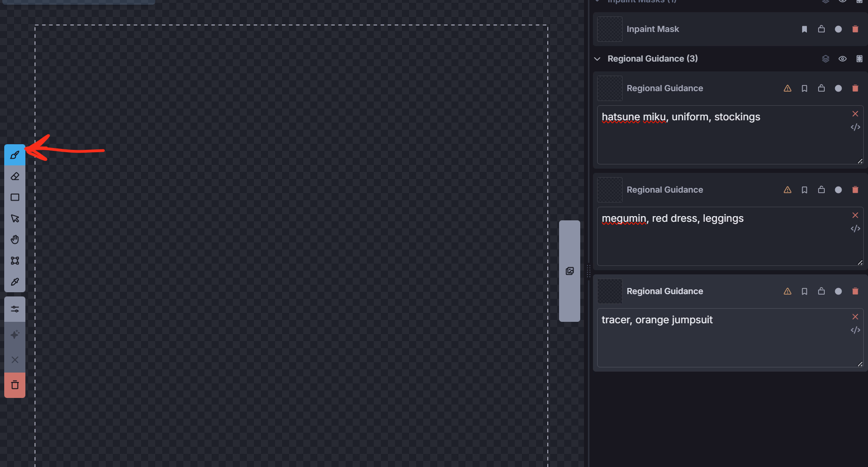
Task: Click warning icon on tracer layer
Action: (x=788, y=291)
